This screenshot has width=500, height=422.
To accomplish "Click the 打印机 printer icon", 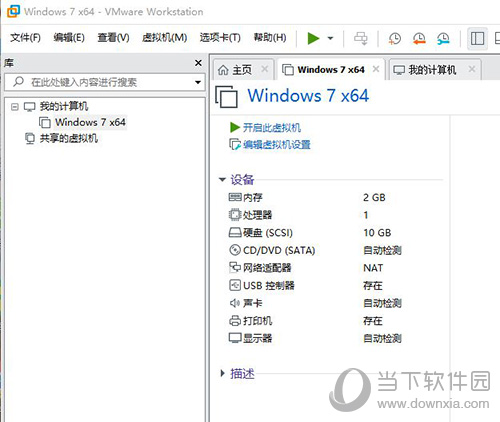I will pyautogui.click(x=235, y=321).
